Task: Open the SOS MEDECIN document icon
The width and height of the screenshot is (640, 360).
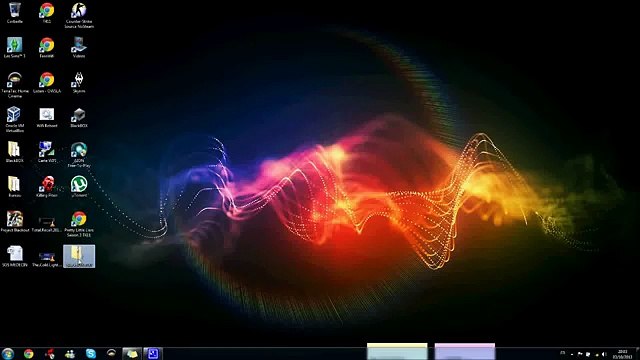Action: coord(15,256)
